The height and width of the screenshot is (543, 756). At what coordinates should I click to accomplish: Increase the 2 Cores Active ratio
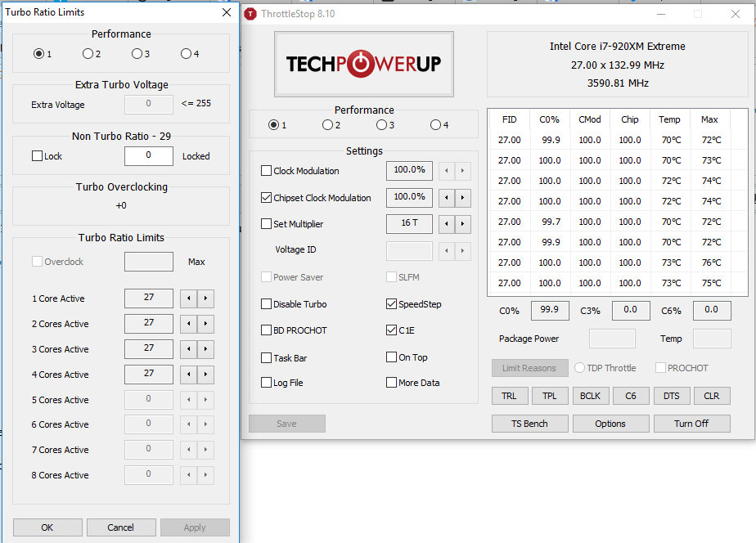pos(206,324)
